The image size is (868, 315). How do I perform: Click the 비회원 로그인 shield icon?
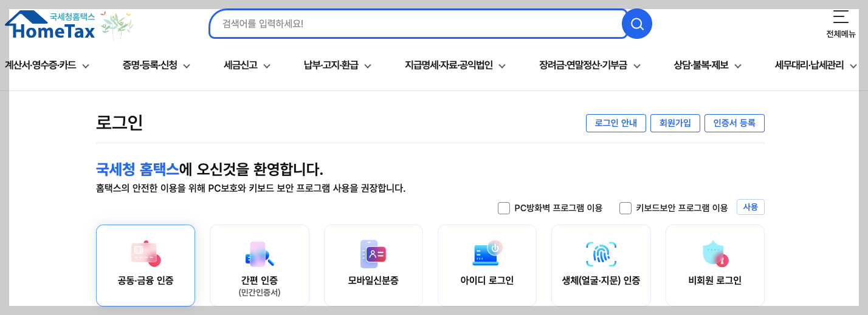tap(715, 254)
